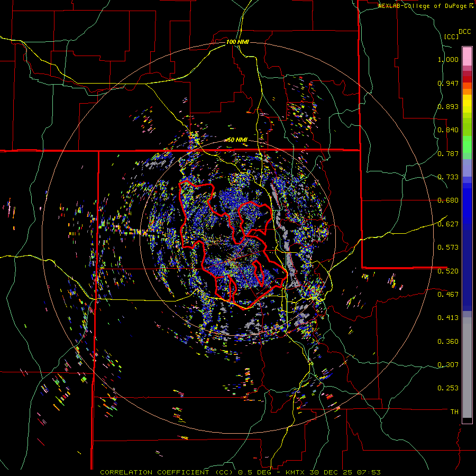Click the 30 DEC 25 07:53 timestamp
The width and height of the screenshot is (476, 476).
click(345, 472)
